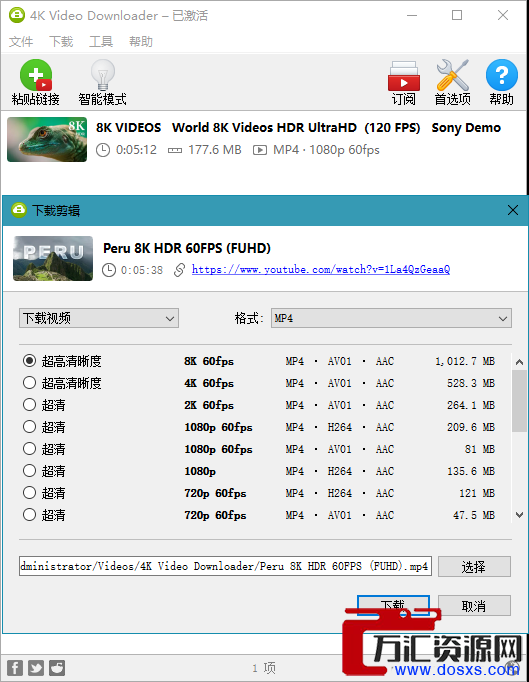529x682 pixels.
Task: Click the 528.3 MB size value
Action: 471,383
